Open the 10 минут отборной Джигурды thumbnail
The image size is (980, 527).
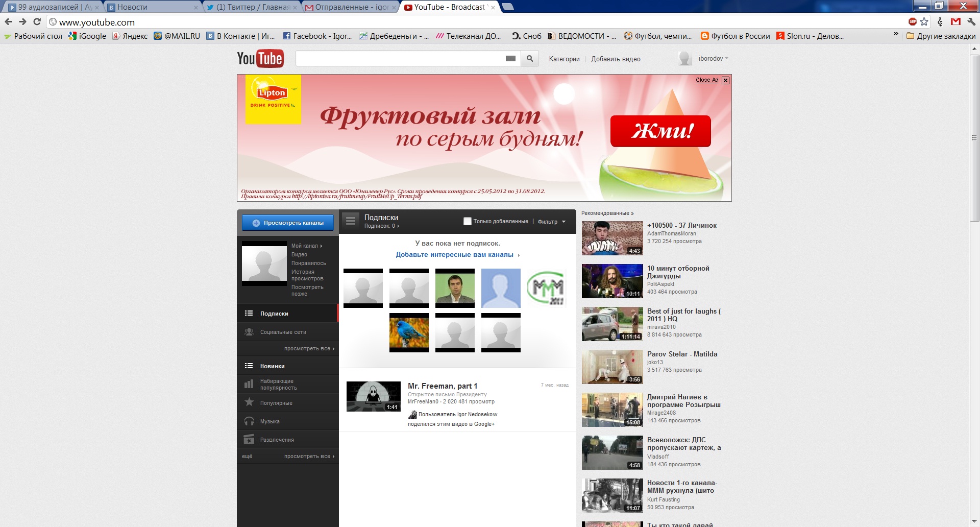[612, 281]
